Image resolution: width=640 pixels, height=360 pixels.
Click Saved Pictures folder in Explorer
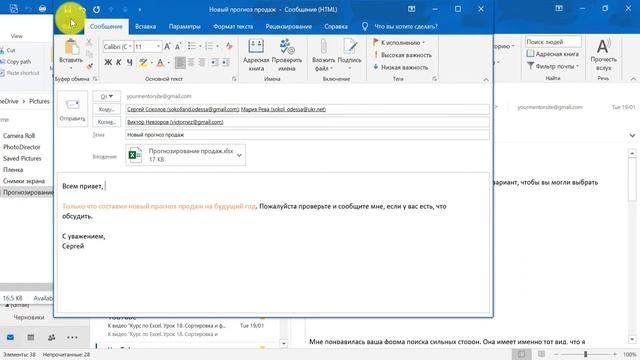coord(22,158)
